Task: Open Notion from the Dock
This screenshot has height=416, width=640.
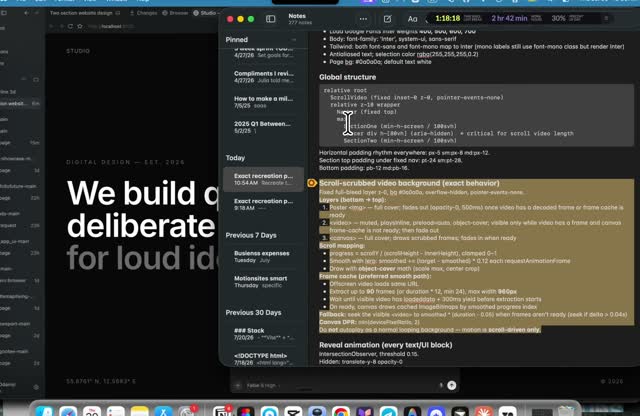Action: coord(222,411)
